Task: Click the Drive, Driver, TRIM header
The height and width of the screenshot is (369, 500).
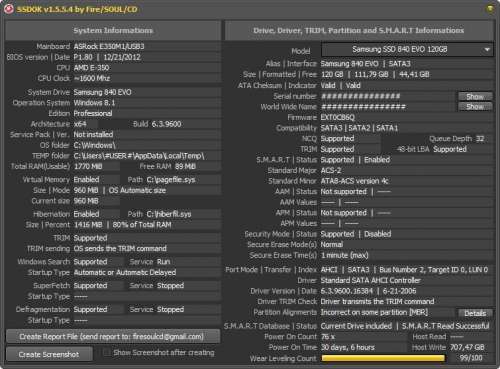Action: [359, 31]
